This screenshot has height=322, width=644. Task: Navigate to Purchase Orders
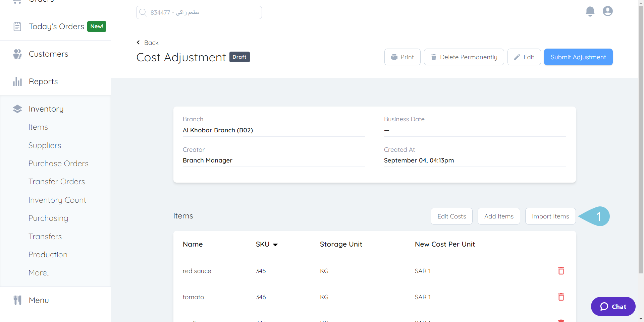click(58, 164)
